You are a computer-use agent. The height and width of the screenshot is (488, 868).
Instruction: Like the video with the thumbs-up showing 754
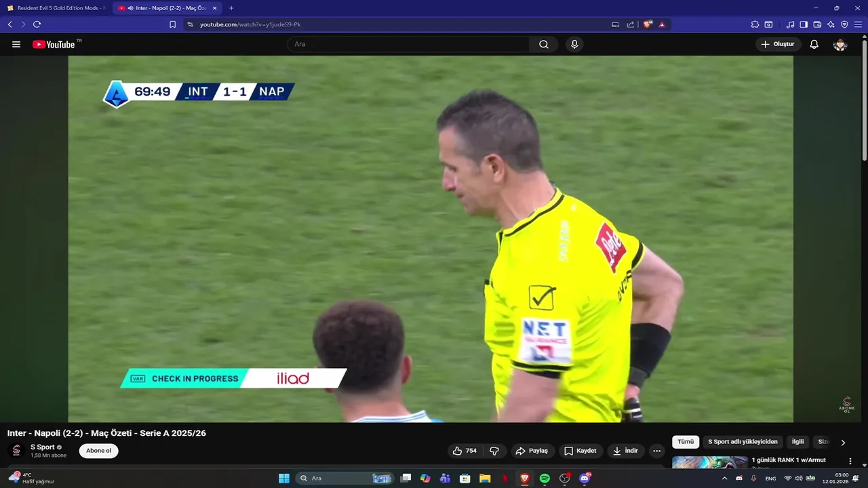click(465, 451)
